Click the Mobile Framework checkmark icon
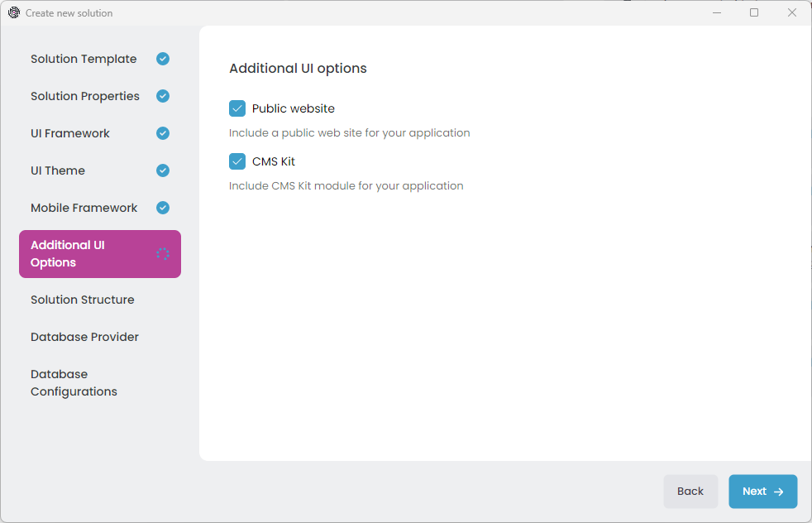The width and height of the screenshot is (812, 523). coord(163,208)
